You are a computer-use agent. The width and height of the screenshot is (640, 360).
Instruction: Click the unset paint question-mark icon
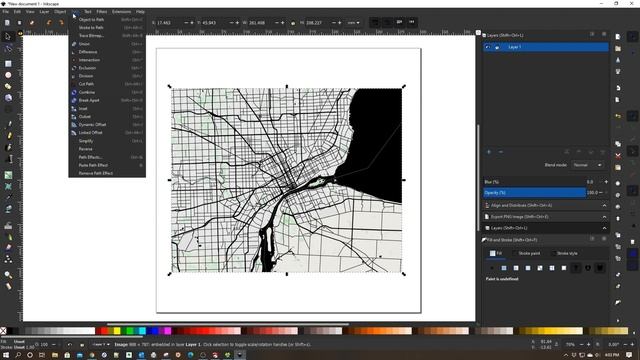click(x=576, y=268)
